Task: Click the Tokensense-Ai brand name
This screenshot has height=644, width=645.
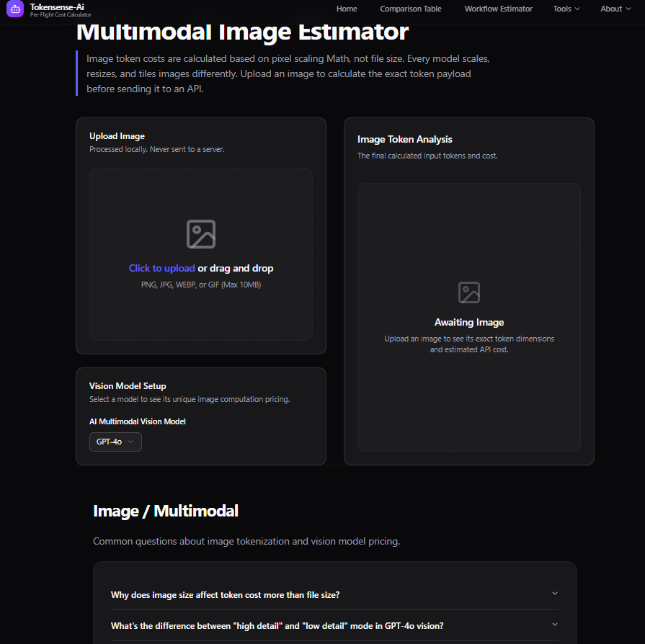Action: (57, 7)
